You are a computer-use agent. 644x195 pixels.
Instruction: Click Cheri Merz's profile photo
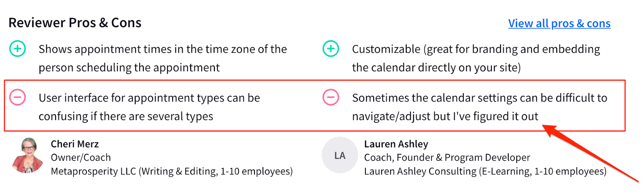[28, 156]
